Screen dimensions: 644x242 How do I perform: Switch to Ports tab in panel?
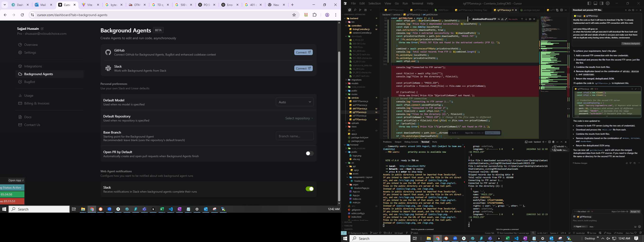[x=435, y=142]
